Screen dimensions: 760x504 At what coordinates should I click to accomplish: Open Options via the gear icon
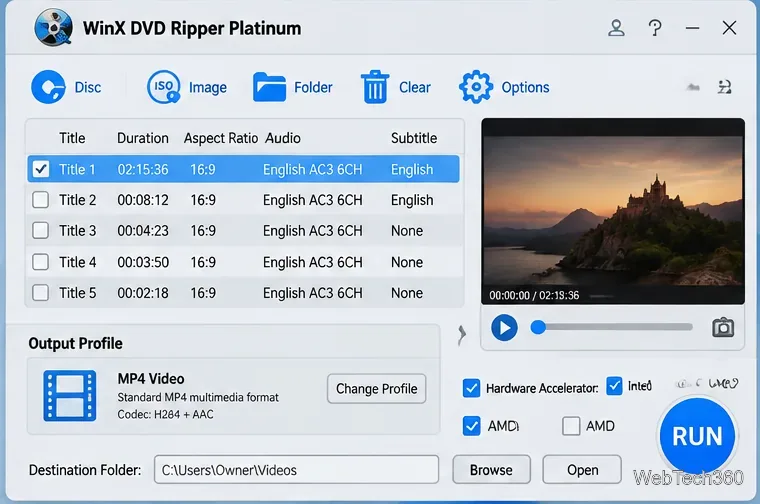(476, 87)
